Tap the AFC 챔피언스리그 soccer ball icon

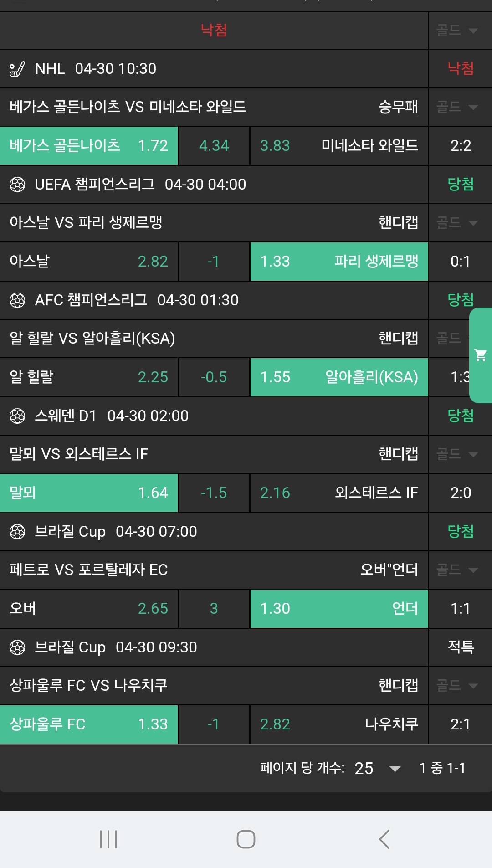coord(17,300)
